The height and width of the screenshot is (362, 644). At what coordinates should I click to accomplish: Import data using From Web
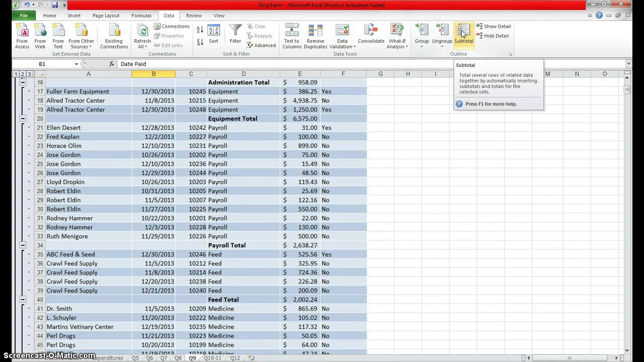click(x=40, y=36)
